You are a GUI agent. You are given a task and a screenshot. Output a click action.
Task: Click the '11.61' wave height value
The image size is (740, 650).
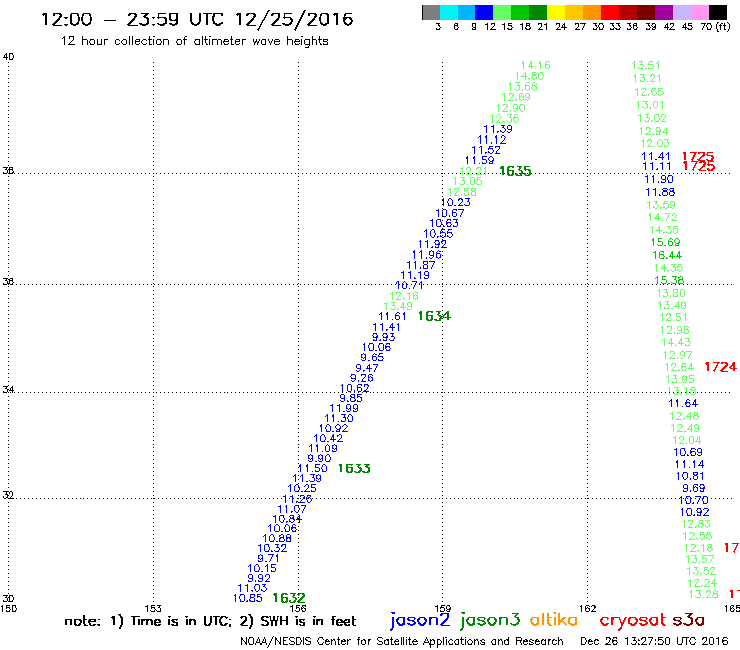point(392,316)
